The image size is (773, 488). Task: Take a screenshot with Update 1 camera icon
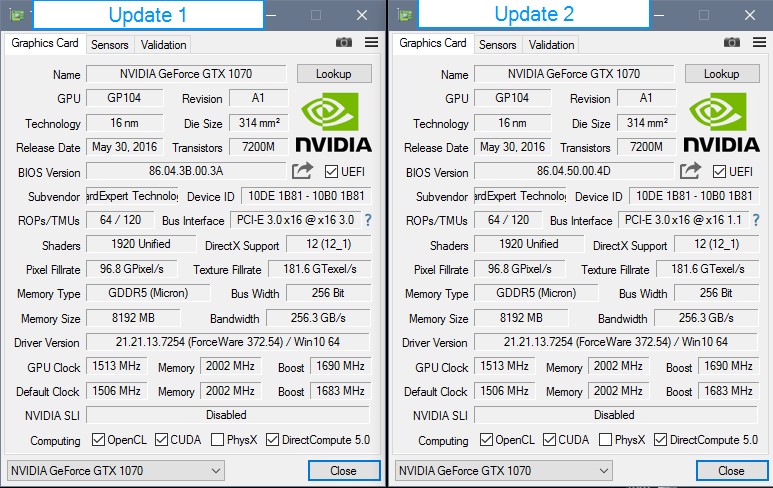344,42
